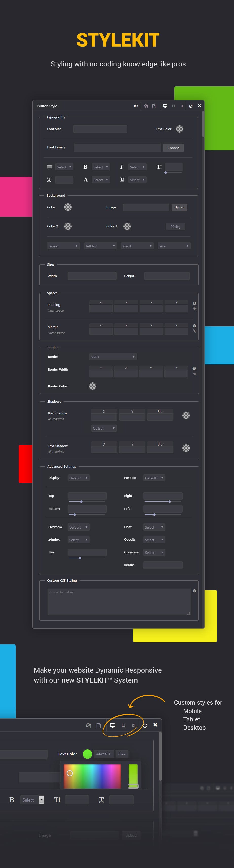
Task: Open the text align Select dropdown
Action: coord(64,167)
